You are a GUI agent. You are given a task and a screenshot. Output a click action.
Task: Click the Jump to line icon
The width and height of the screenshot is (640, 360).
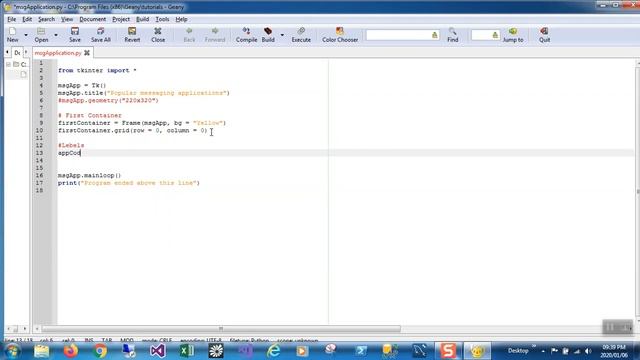click(x=513, y=35)
